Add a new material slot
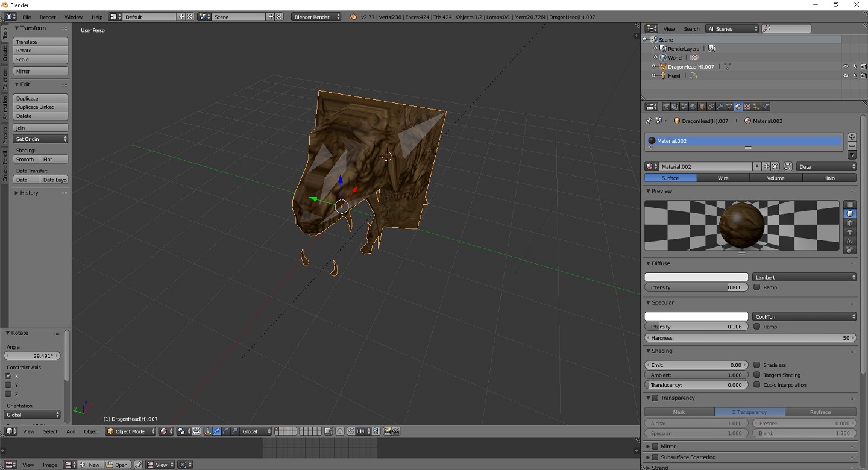This screenshot has height=470, width=868. 852,137
